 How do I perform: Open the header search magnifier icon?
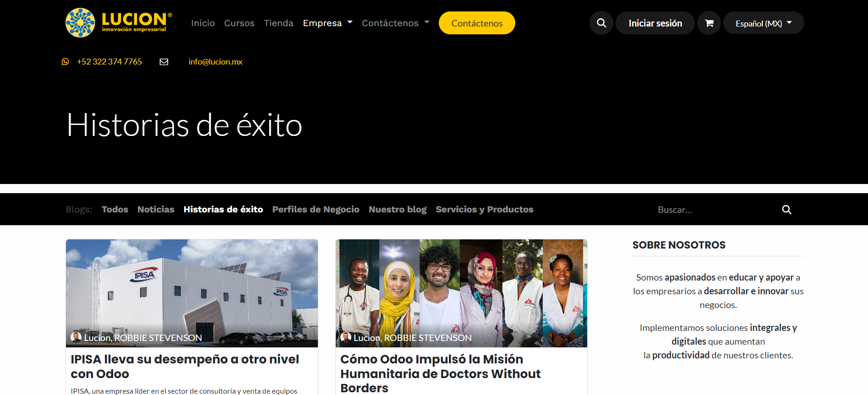601,23
